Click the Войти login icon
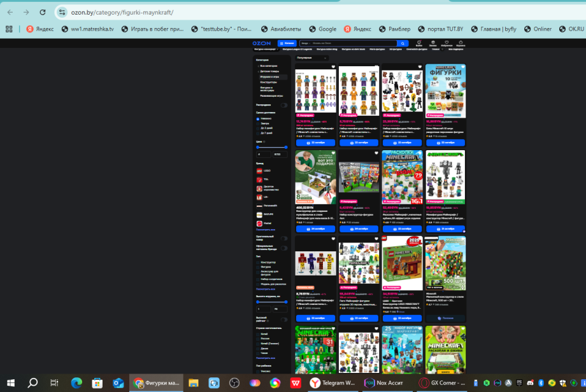 419,44
